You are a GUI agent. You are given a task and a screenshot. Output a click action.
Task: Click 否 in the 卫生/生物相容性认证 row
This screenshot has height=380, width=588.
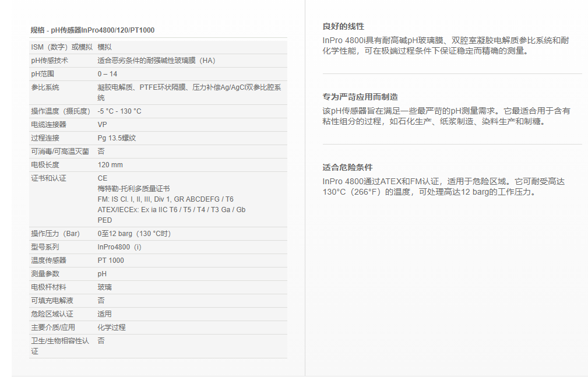click(x=101, y=340)
